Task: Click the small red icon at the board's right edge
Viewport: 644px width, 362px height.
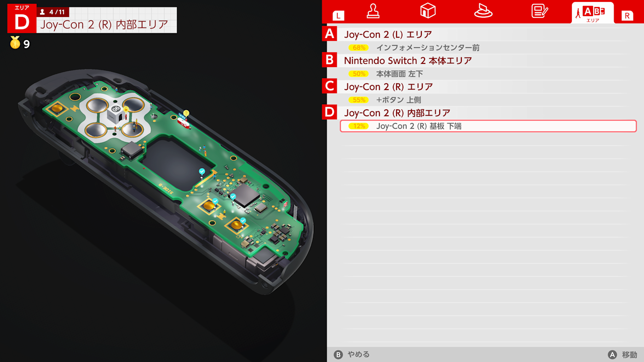Action: click(286, 204)
